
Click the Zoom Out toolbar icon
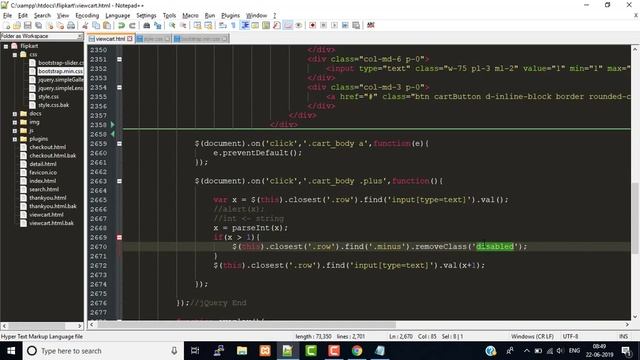pyautogui.click(x=183, y=25)
